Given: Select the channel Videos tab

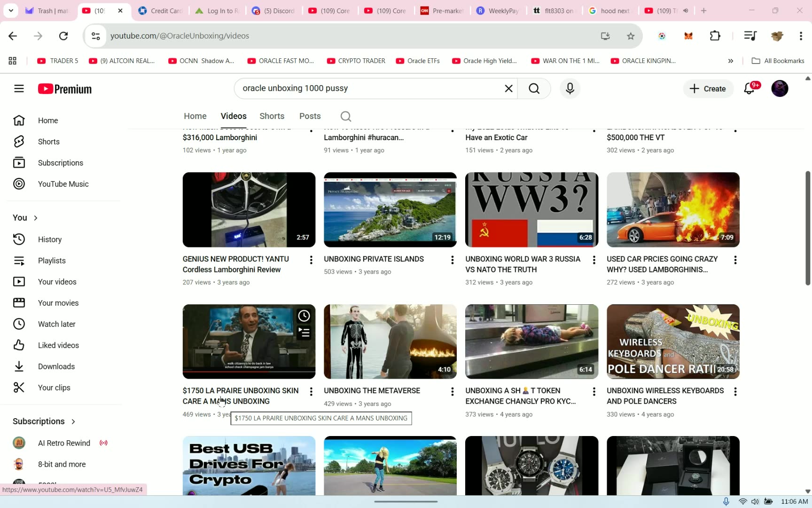Looking at the screenshot, I should click(234, 116).
